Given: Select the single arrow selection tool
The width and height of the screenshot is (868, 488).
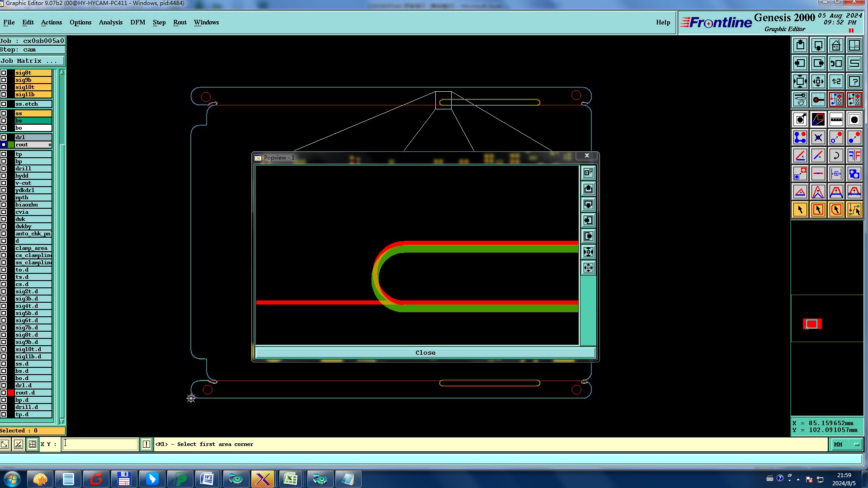Looking at the screenshot, I should (800, 210).
